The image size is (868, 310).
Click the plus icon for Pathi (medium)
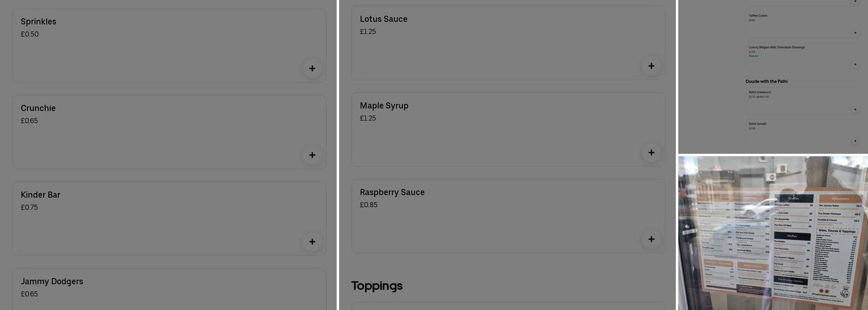point(855,109)
